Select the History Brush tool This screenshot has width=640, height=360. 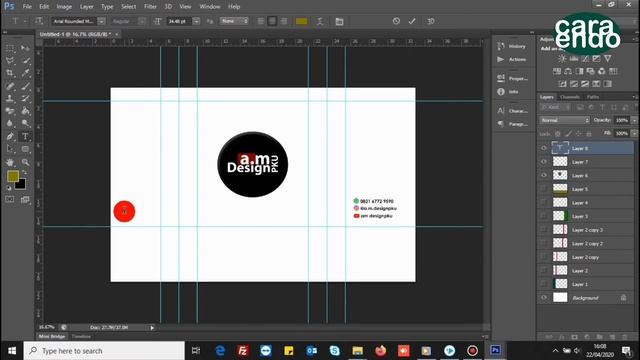click(25, 98)
